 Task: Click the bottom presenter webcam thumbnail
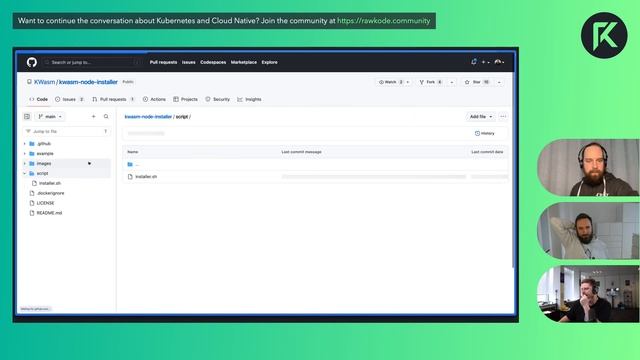click(x=588, y=294)
